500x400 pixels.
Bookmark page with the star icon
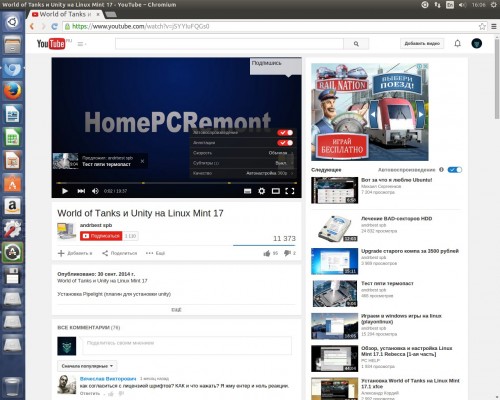point(482,26)
